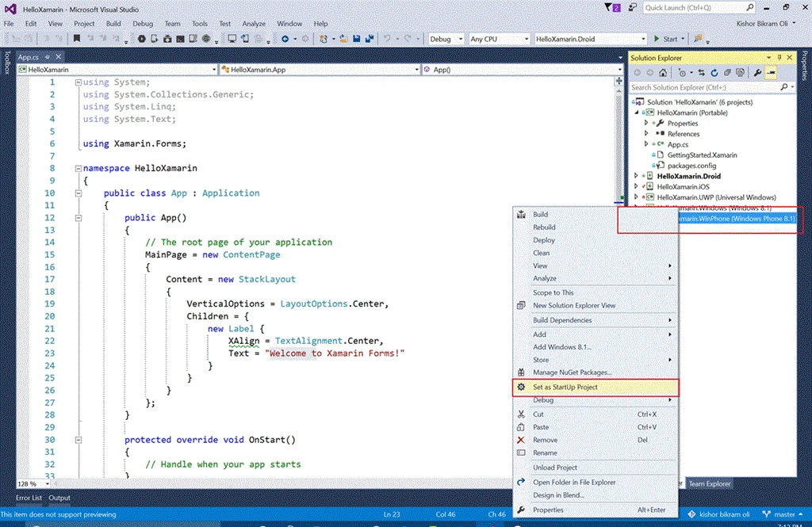This screenshot has height=527, width=812.
Task: Open the Output panel tab
Action: [59, 498]
